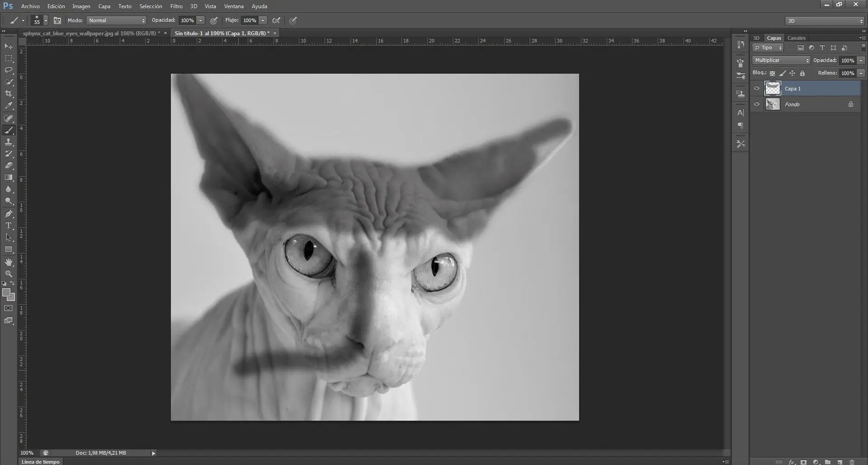The width and height of the screenshot is (868, 465).
Task: Open the History panel icon
Action: [741, 44]
